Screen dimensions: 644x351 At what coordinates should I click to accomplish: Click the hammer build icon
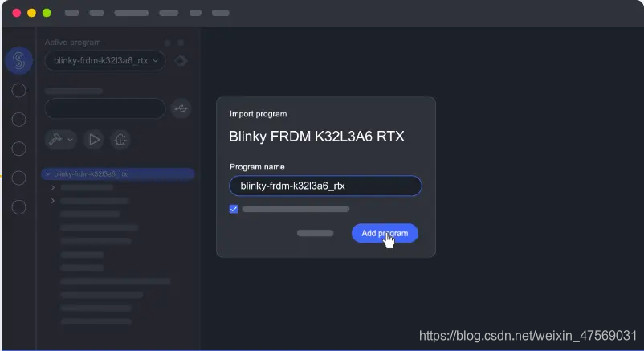pyautogui.click(x=55, y=139)
